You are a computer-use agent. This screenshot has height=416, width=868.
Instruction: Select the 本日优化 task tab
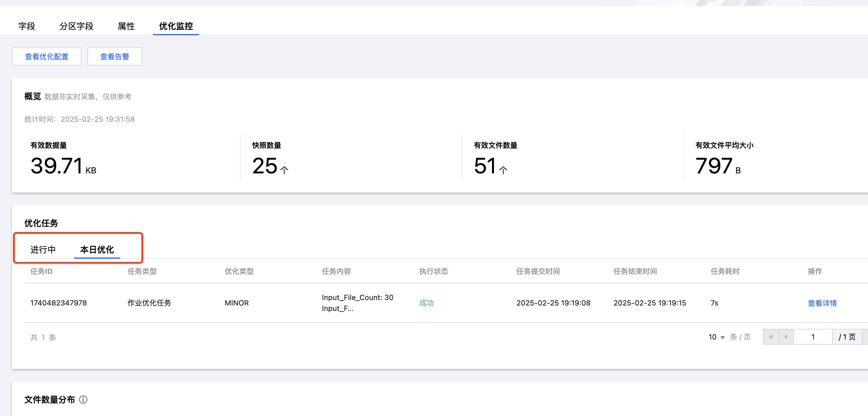coord(97,250)
